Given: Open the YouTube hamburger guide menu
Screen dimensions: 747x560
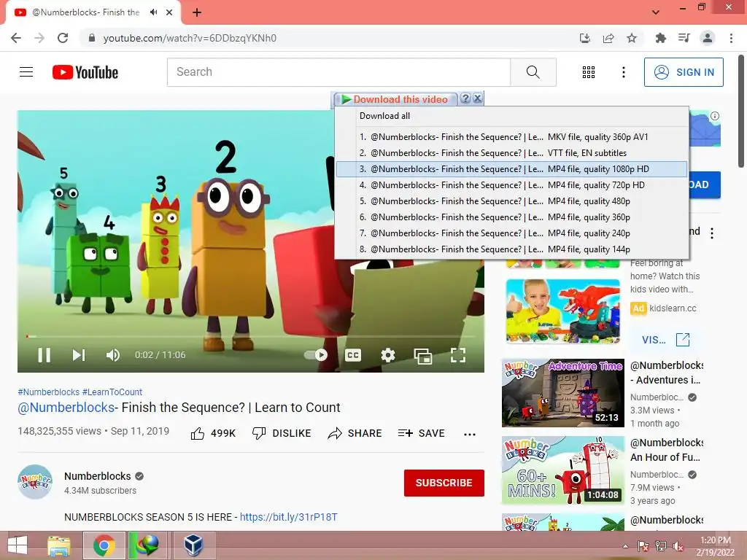Looking at the screenshot, I should click(26, 72).
